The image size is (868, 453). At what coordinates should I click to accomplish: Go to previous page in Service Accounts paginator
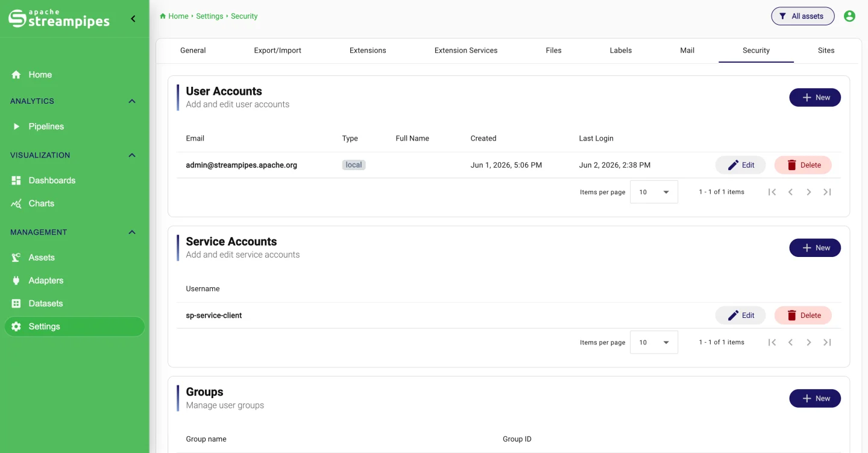pos(790,342)
